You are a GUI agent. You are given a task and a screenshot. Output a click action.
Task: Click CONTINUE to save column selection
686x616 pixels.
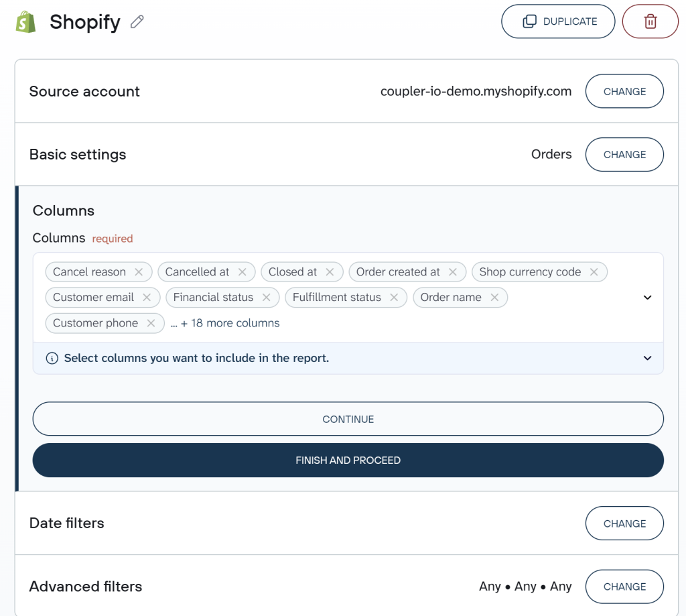tap(348, 418)
